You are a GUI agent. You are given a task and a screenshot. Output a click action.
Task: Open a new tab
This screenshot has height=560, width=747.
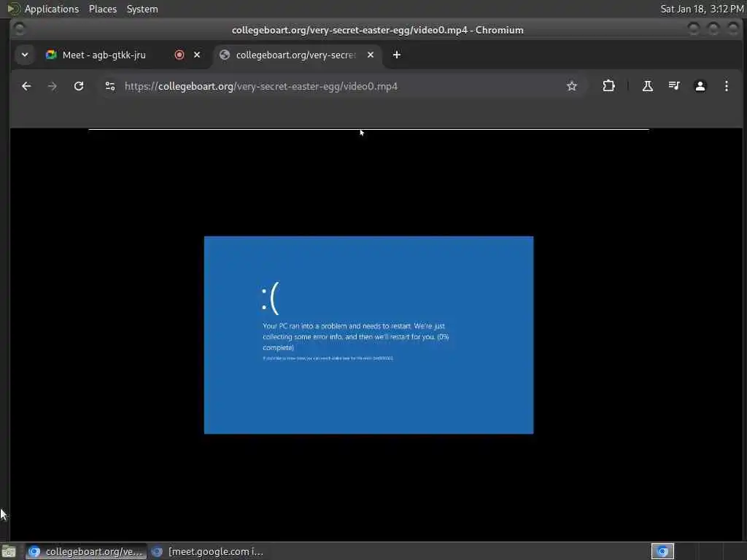pos(396,55)
